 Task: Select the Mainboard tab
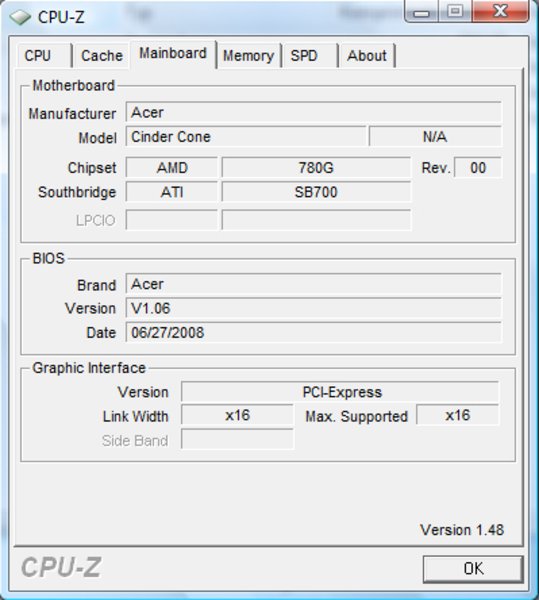(x=173, y=54)
